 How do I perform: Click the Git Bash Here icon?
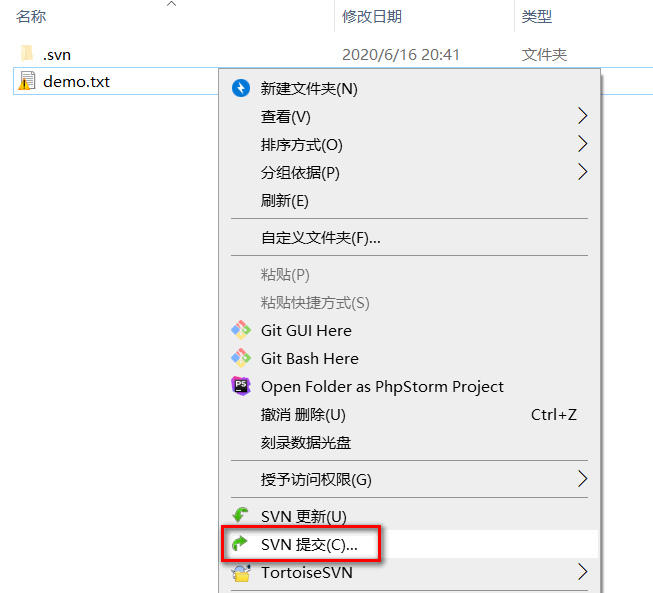pos(241,358)
